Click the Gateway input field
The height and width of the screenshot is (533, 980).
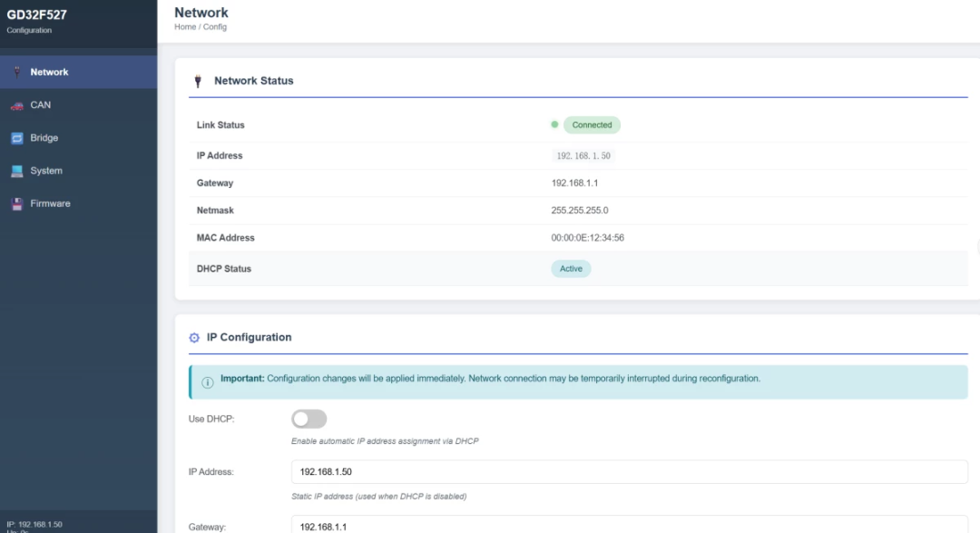tap(629, 526)
